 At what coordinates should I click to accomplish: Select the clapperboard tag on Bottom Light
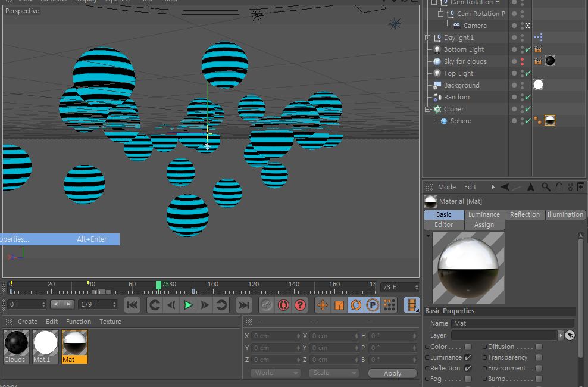(x=538, y=49)
